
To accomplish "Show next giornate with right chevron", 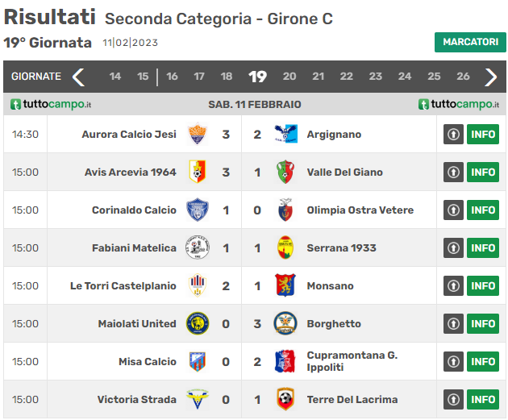I will tap(490, 77).
